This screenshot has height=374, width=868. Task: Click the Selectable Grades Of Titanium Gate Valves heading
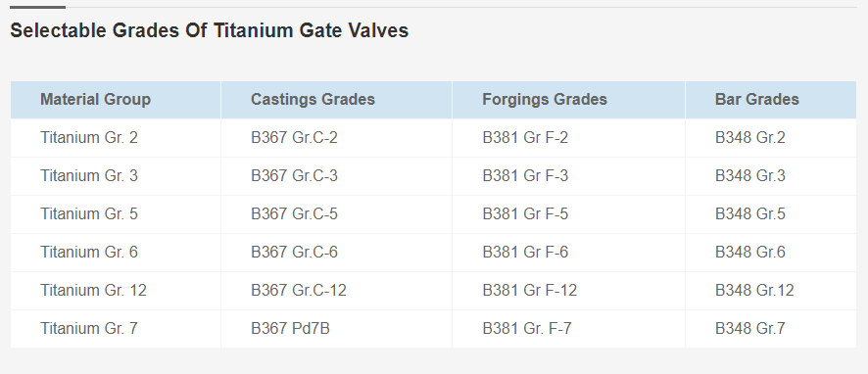[x=210, y=30]
